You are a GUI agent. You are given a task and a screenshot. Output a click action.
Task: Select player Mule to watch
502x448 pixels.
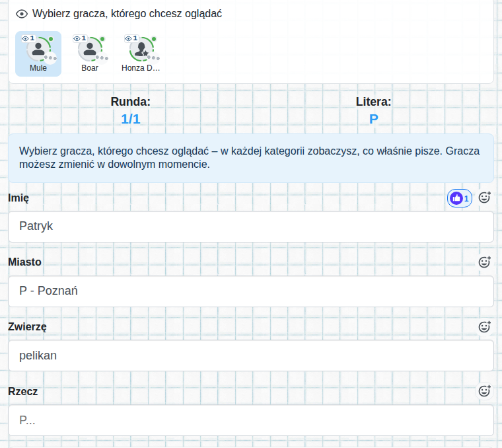[x=38, y=54]
